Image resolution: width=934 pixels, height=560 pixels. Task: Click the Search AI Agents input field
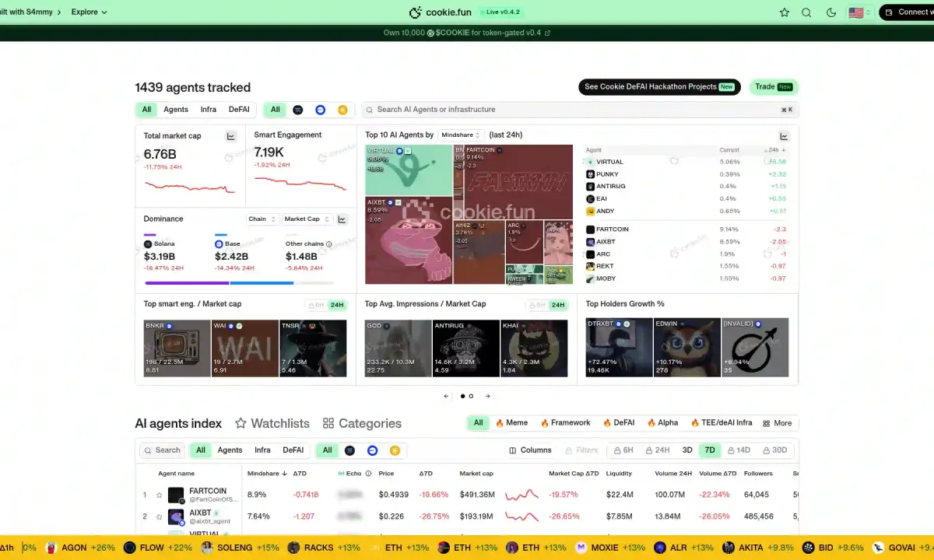click(x=576, y=110)
